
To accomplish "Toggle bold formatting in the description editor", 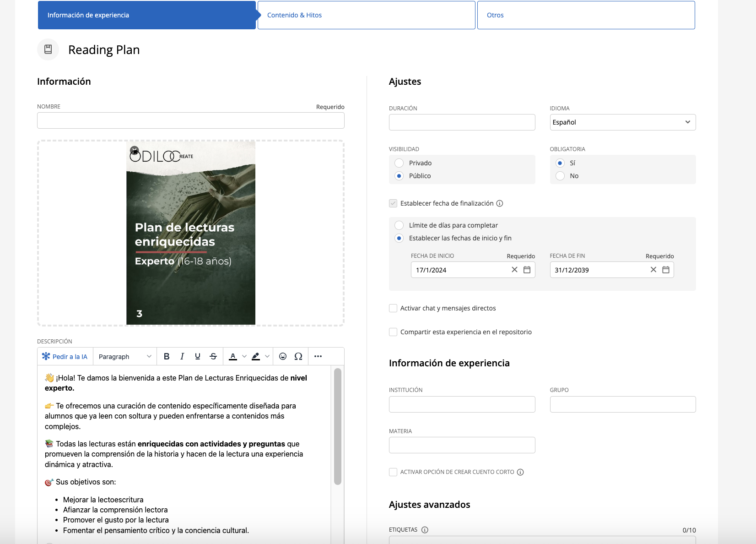I will click(167, 357).
